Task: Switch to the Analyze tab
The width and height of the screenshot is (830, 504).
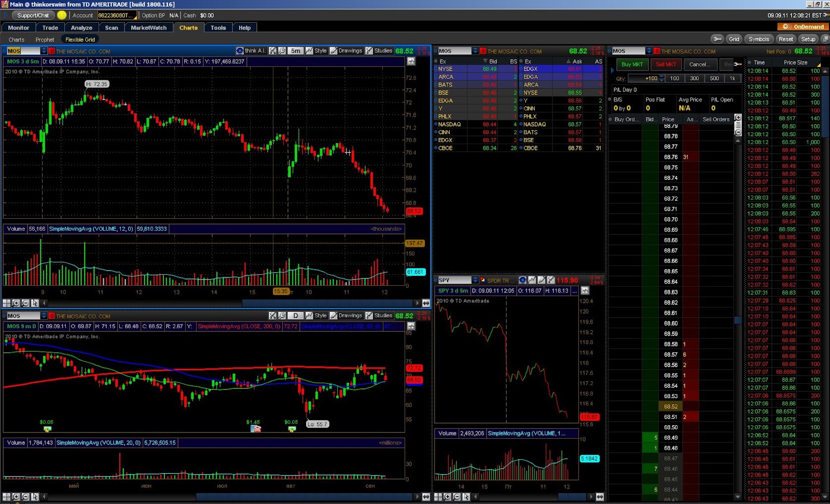Action: (x=81, y=27)
